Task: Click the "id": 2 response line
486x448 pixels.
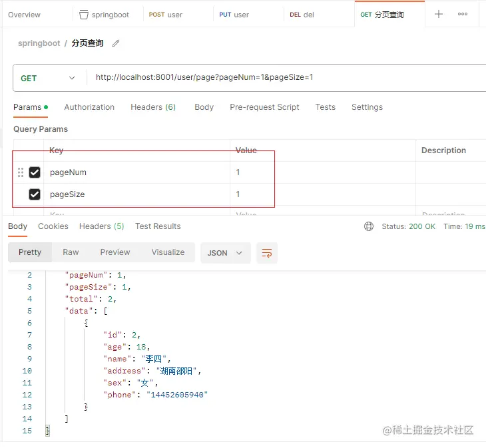Action: coord(122,335)
